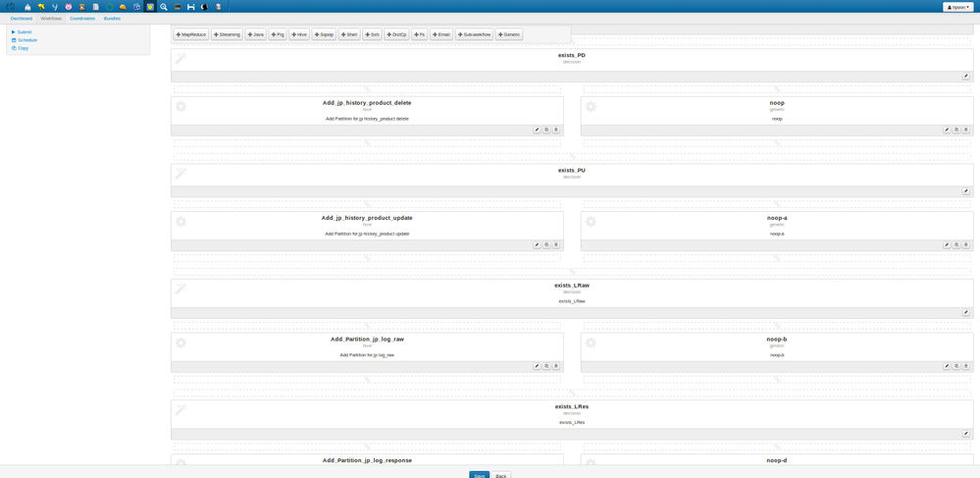
Task: Add an Fs action
Action: [420, 34]
